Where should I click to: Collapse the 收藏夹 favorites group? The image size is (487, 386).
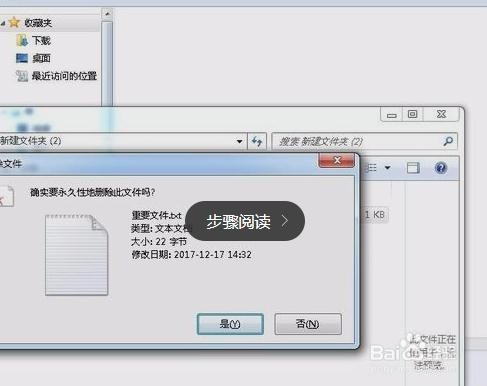(3, 23)
